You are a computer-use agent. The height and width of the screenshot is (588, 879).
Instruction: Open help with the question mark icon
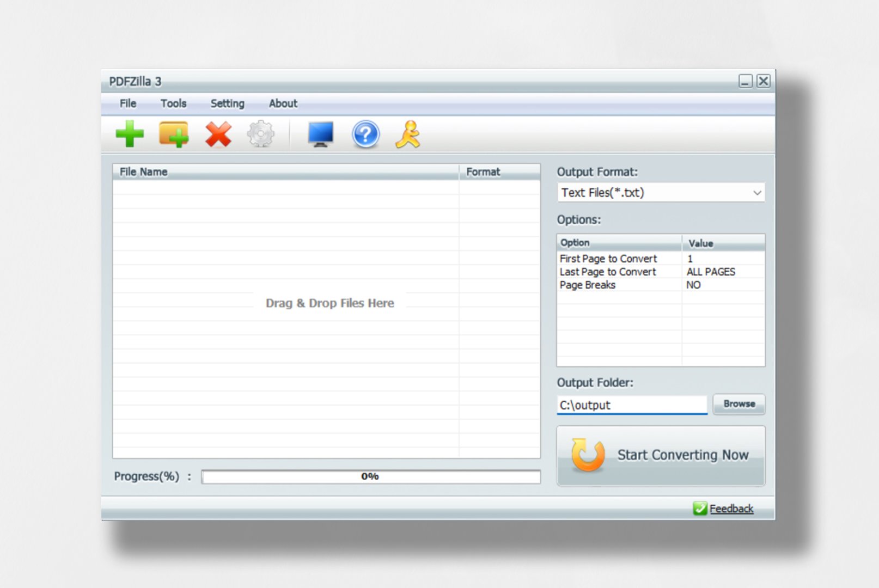tap(365, 134)
